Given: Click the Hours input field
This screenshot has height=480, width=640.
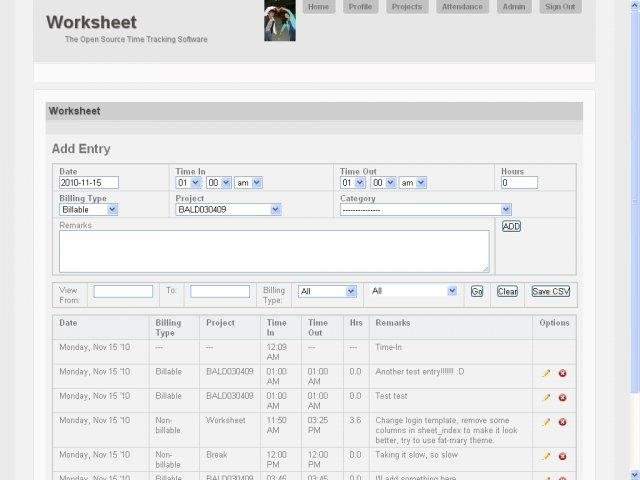Looking at the screenshot, I should pos(519,183).
